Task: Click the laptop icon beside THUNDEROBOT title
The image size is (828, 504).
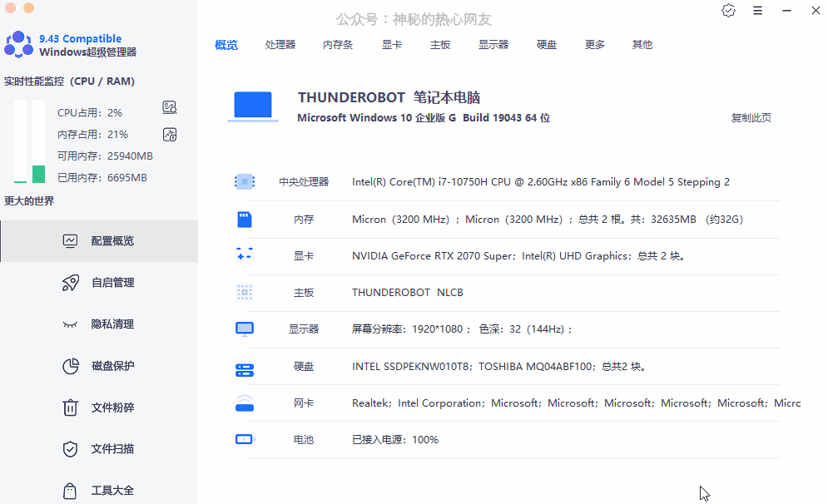Action: (x=253, y=106)
